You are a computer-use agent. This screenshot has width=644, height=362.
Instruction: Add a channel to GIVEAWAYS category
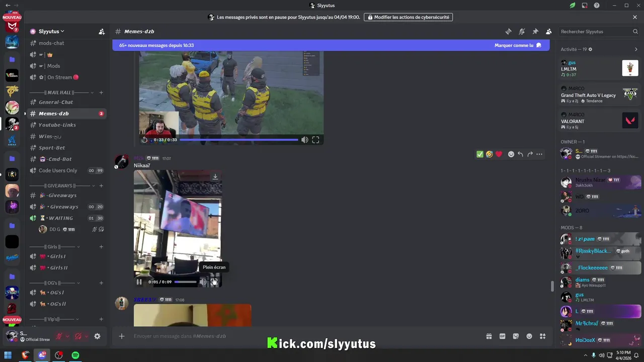coord(101,186)
